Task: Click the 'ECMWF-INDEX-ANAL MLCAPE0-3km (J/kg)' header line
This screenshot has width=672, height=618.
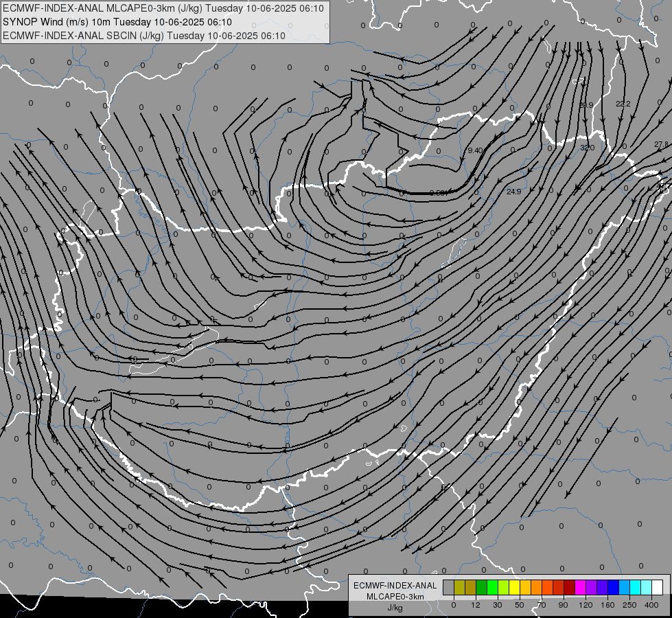Action: coord(163,8)
